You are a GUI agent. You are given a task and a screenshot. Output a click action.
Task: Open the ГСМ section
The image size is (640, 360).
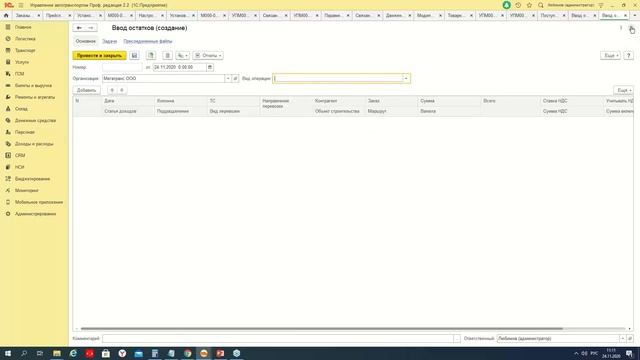pos(19,74)
